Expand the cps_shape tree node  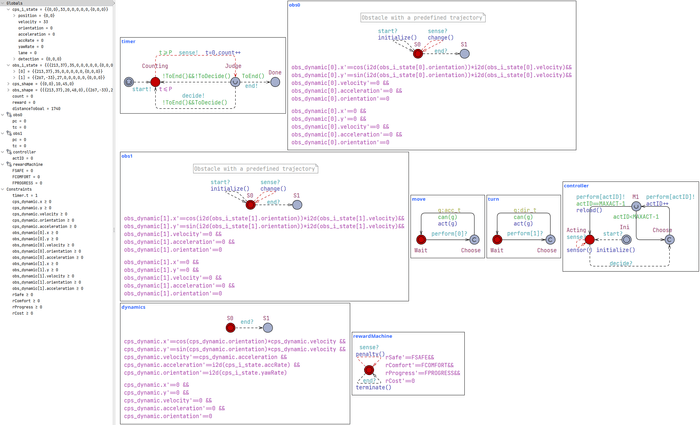[x=8, y=84]
